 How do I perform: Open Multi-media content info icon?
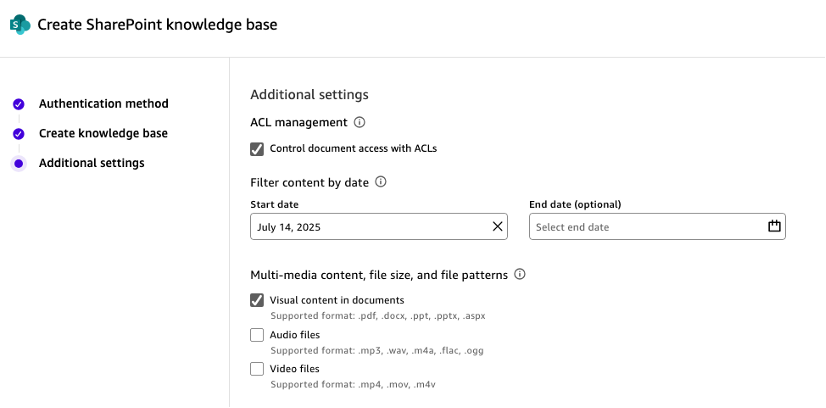click(519, 274)
